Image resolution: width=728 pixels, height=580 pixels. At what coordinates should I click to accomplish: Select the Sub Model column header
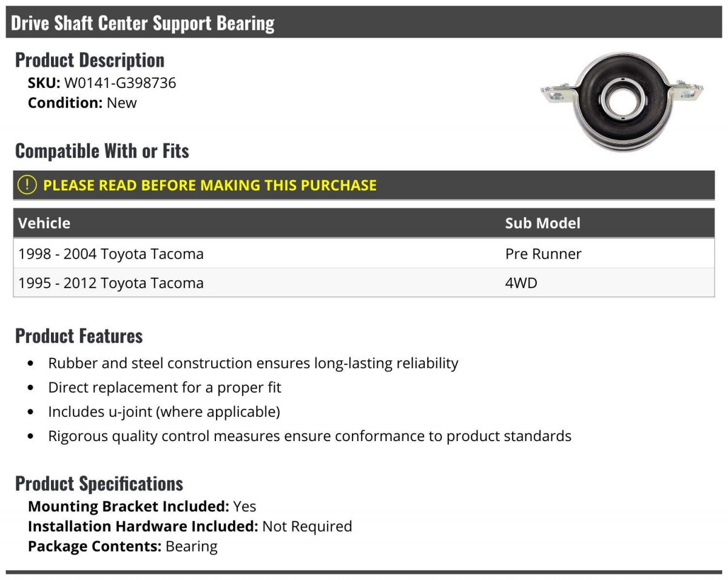(542, 223)
